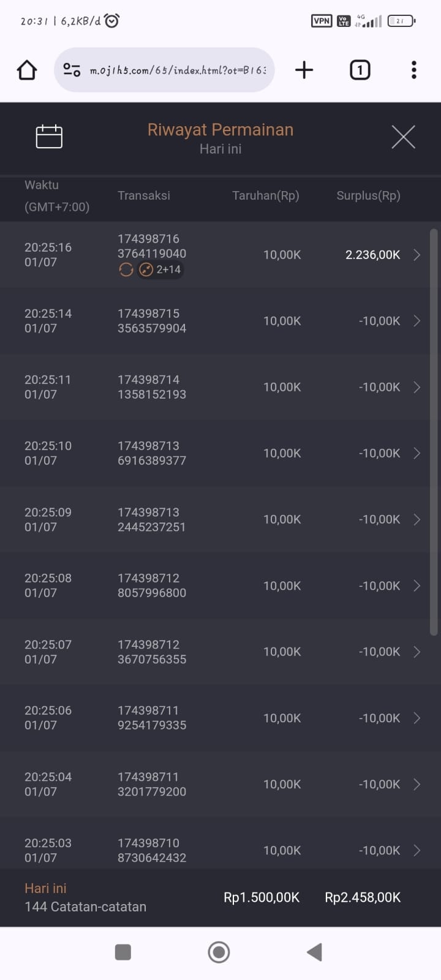Click the orange refresh icon in first row
Image resolution: width=441 pixels, height=980 pixels.
[x=126, y=269]
